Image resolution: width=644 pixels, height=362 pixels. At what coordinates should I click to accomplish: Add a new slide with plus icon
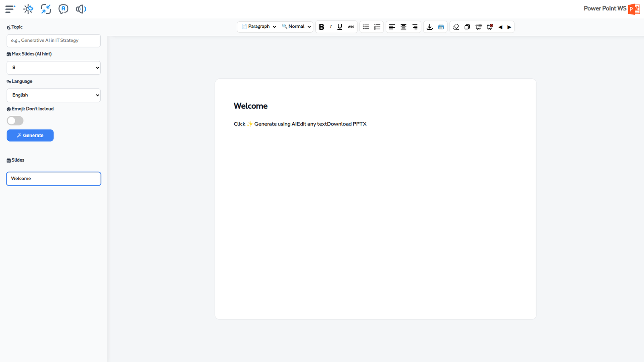478,27
